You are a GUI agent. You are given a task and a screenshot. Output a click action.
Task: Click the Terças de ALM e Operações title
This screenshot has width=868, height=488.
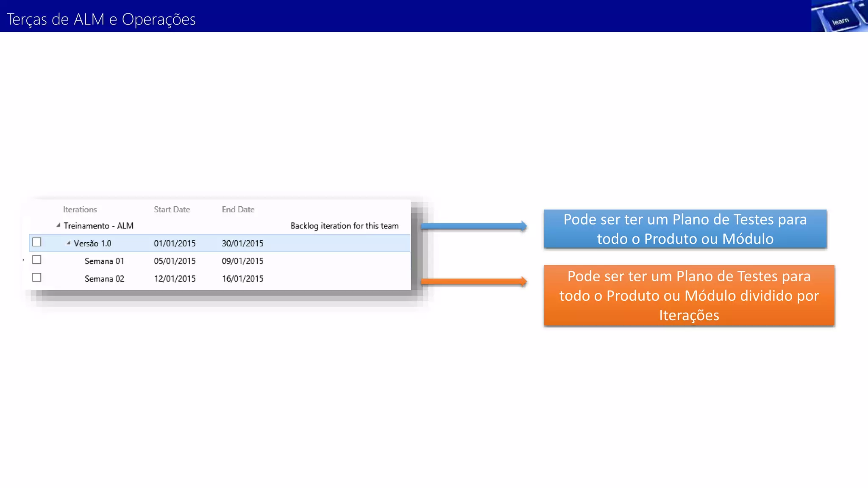click(101, 19)
